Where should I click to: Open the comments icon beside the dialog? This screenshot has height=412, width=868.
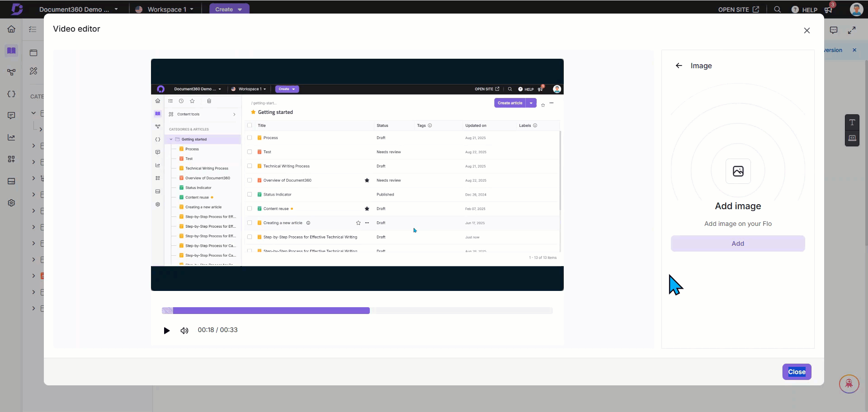[x=834, y=30]
